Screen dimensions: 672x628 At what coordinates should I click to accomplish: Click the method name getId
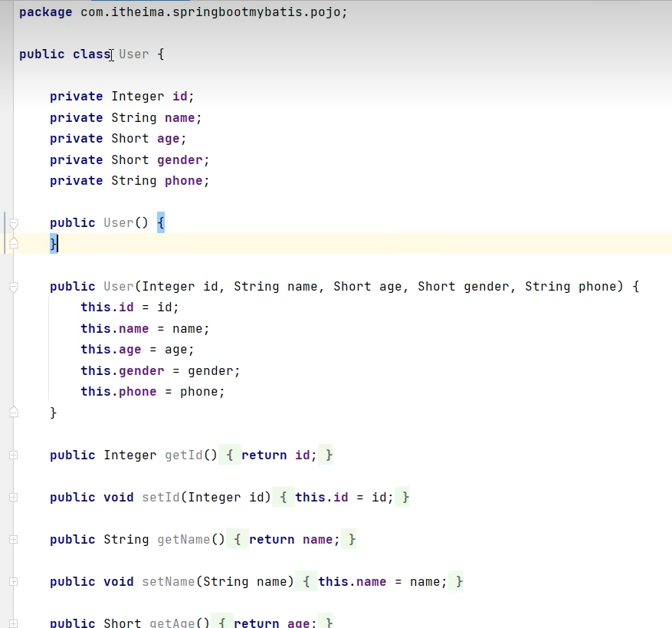click(184, 455)
